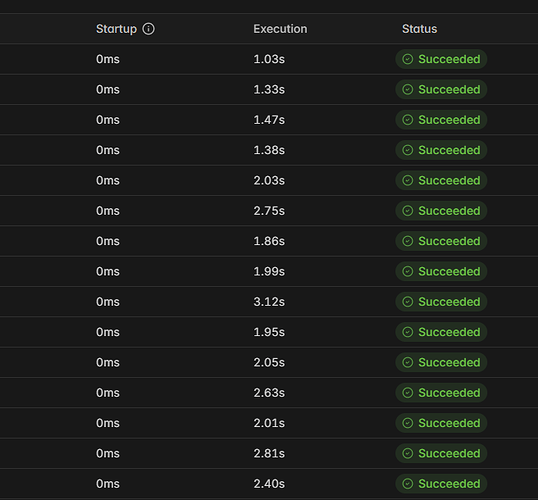
Task: Select the 2.40s execution time cell
Action: click(x=269, y=484)
